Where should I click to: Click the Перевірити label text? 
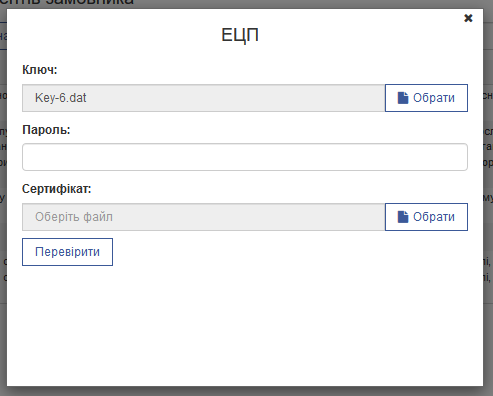[x=67, y=252]
